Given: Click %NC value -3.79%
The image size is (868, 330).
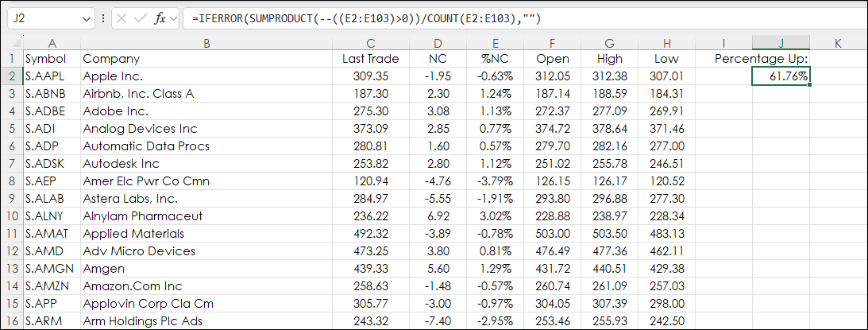Looking at the screenshot, I should pyautogui.click(x=496, y=181).
